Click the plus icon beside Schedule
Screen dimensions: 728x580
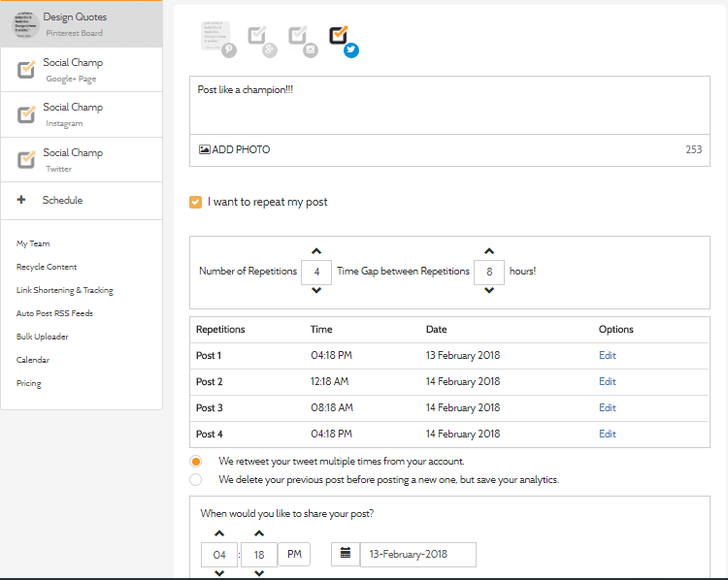pos(21,200)
